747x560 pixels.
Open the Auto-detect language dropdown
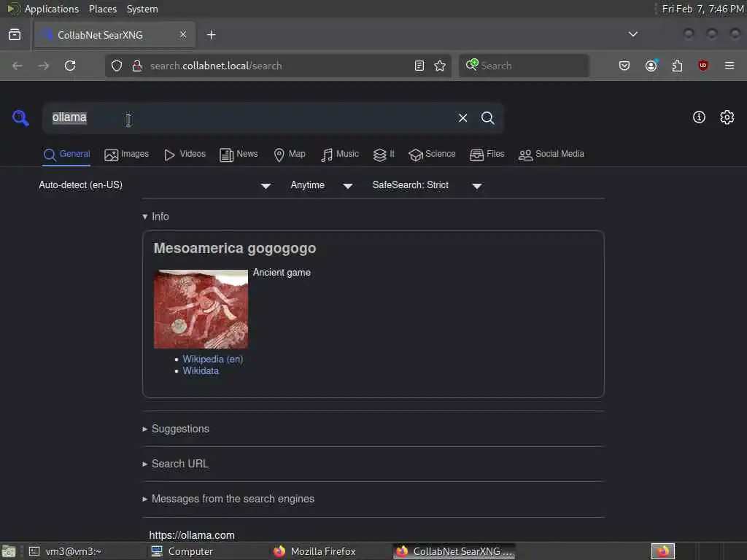155,185
